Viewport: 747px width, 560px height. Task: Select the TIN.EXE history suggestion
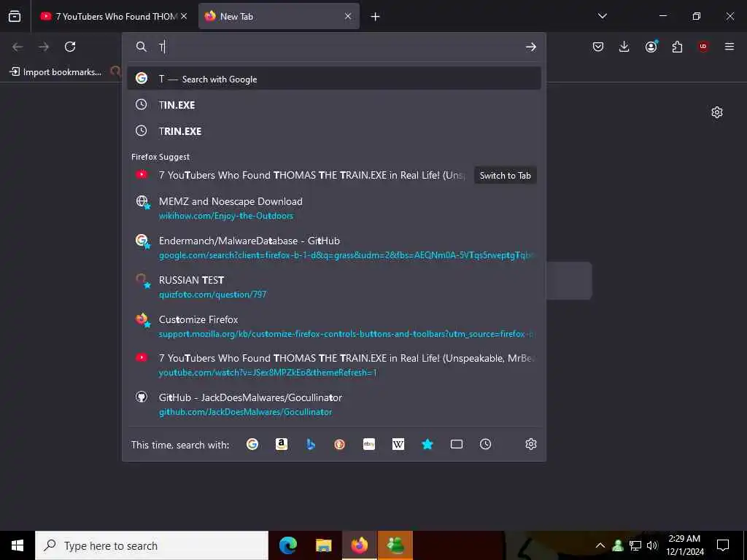[x=334, y=105]
